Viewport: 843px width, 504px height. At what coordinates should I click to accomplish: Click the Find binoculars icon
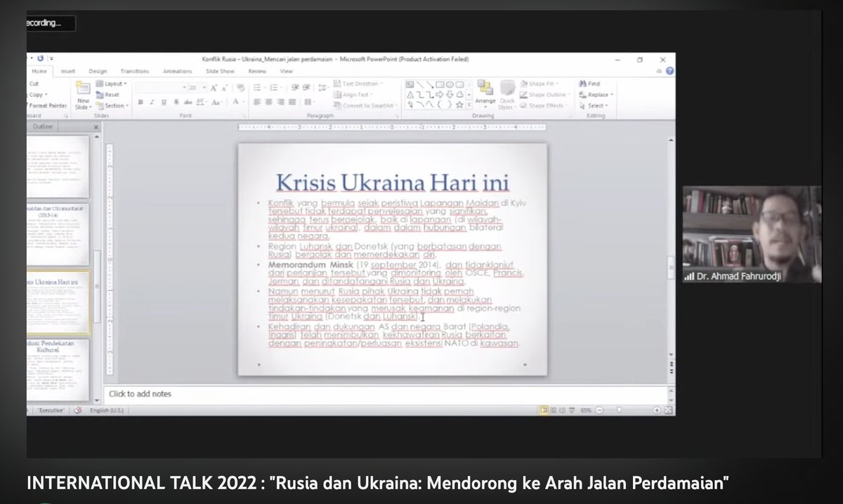pos(583,84)
